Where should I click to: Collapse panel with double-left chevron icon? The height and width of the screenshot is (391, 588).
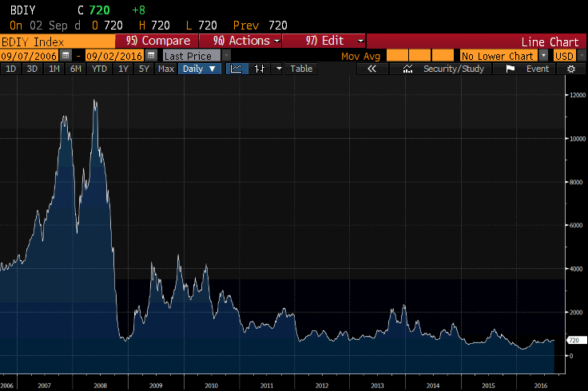click(x=371, y=69)
